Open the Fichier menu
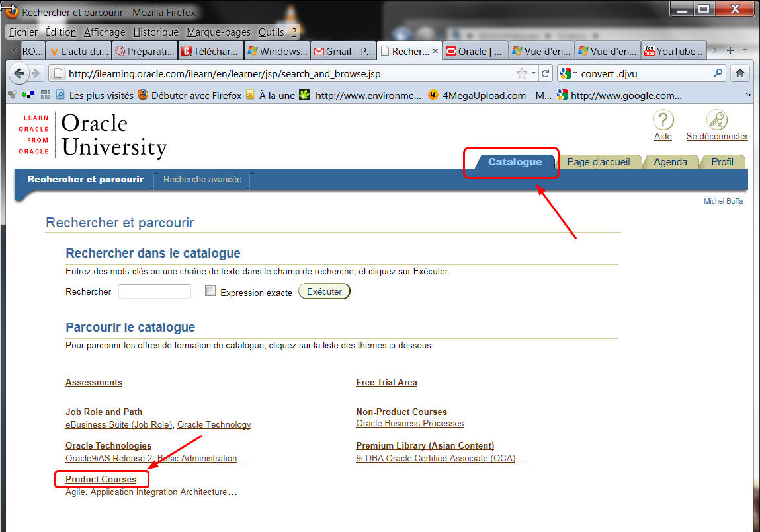 tap(23, 32)
